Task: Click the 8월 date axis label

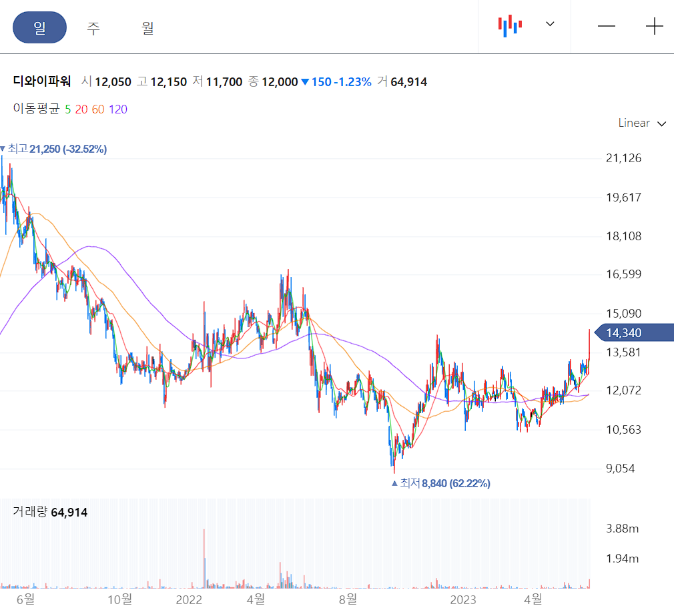Action: 348,599
